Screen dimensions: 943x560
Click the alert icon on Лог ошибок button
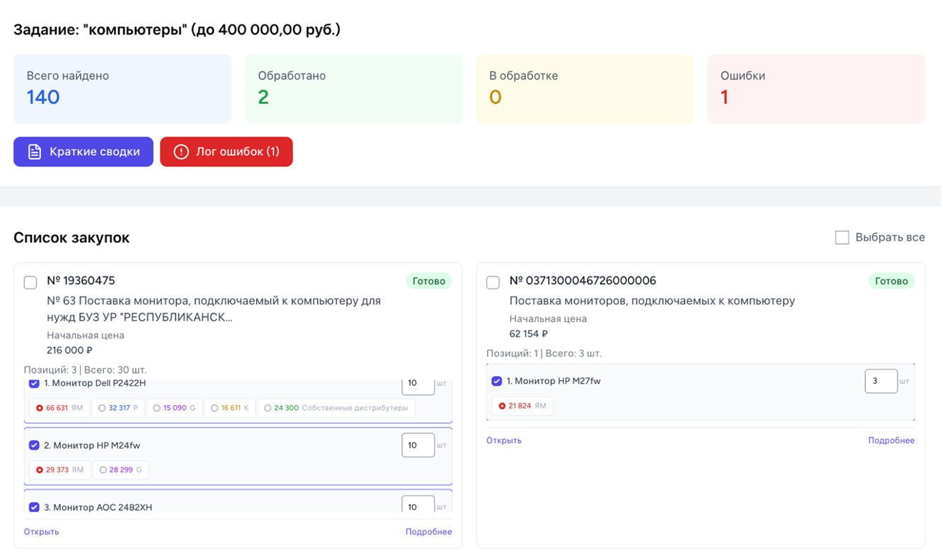(181, 152)
